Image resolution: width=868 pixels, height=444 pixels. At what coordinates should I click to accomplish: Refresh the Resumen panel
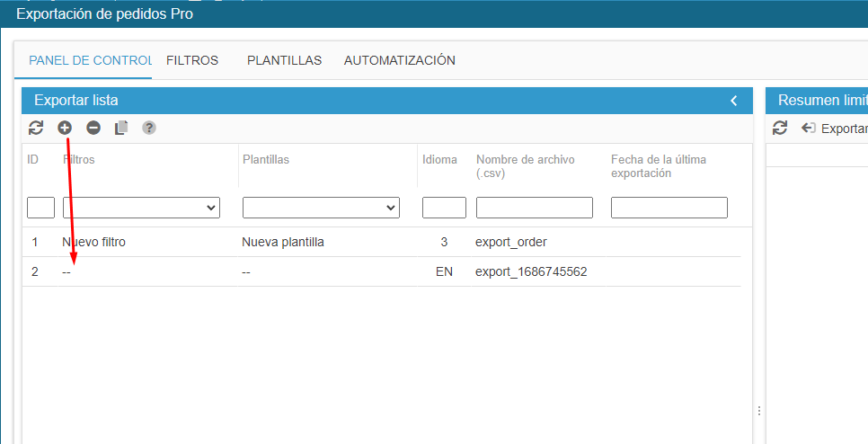(x=780, y=128)
